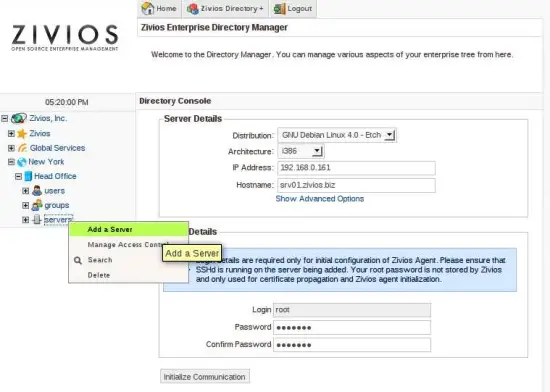This screenshot has height=392, width=550.
Task: Click the Hostname input field
Action: pyautogui.click(x=356, y=185)
